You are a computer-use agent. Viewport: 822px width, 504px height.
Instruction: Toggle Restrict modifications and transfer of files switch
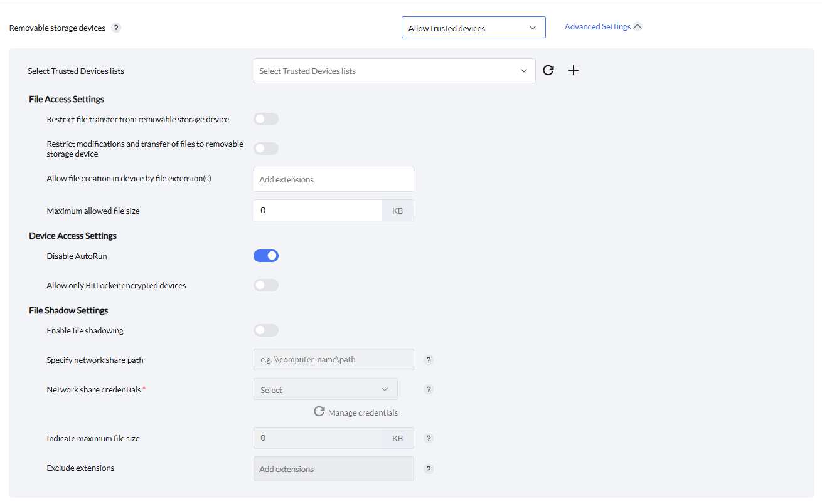(266, 149)
